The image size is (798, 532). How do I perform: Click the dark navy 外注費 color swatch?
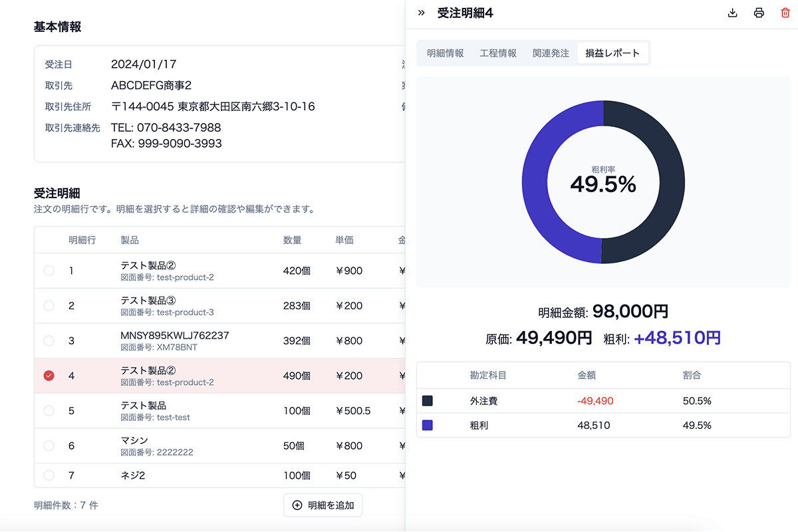(428, 401)
